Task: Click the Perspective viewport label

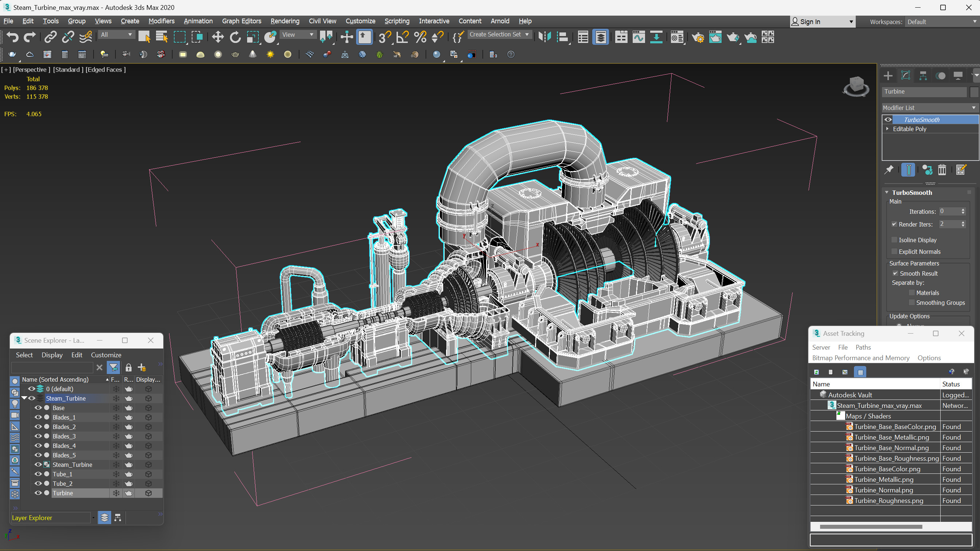Action: tap(32, 70)
